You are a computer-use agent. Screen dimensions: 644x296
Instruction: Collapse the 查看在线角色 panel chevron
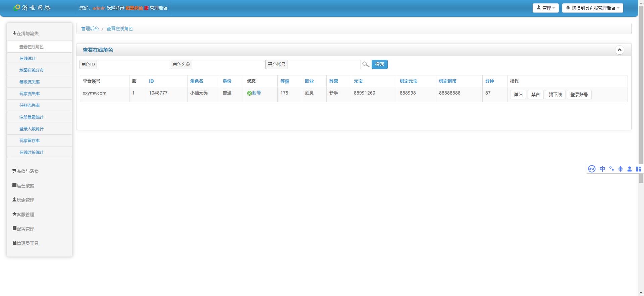click(x=620, y=50)
